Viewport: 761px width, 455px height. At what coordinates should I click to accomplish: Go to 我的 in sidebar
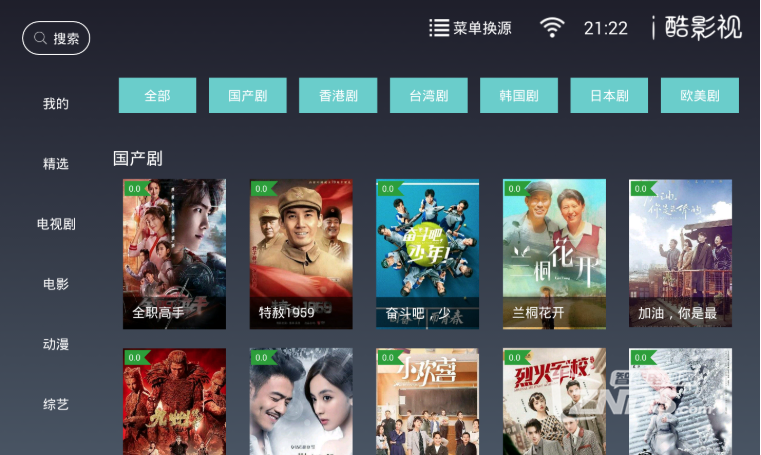pyautogui.click(x=56, y=103)
